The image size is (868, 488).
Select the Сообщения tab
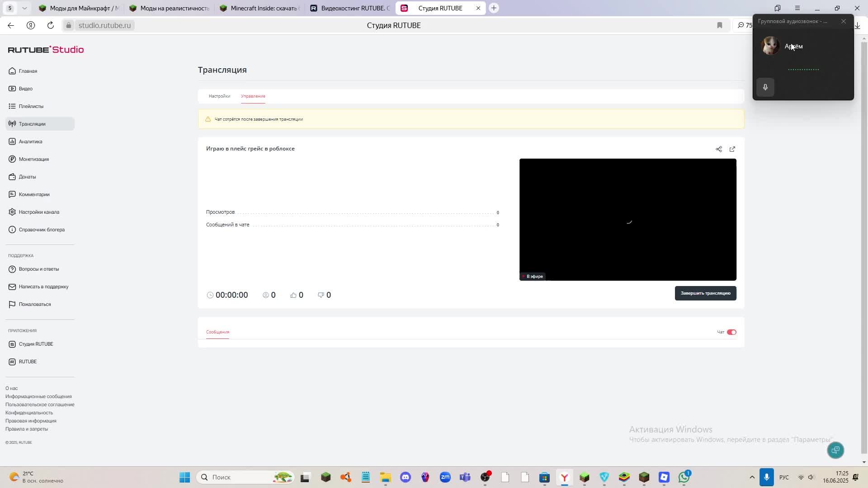coord(217,332)
